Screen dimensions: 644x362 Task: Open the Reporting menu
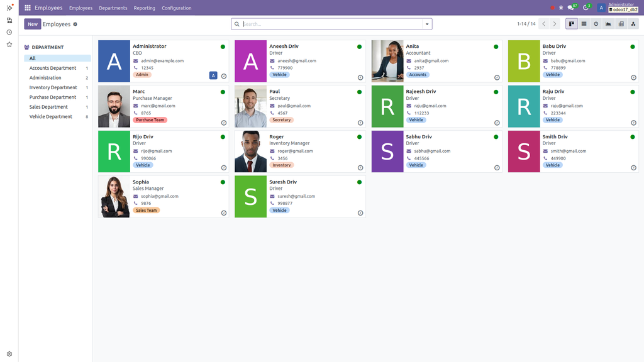pyautogui.click(x=144, y=8)
